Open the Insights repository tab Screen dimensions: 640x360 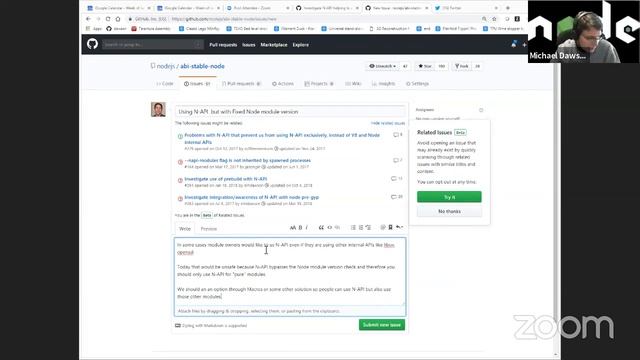[x=383, y=84]
